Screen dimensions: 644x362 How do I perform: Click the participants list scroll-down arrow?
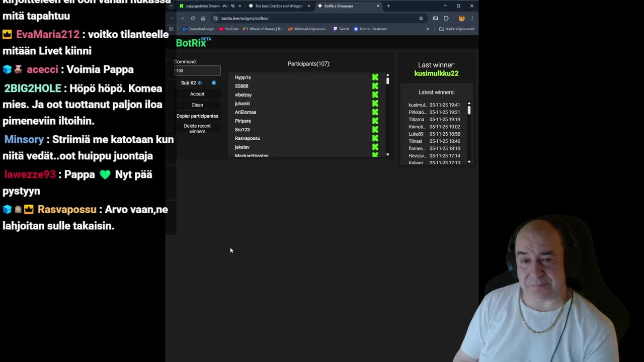click(387, 155)
